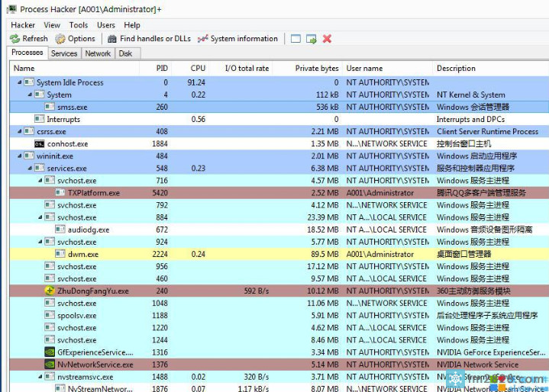Collapse the wininit.exe tree node
Screen dimensions: 549x392
point(20,156)
